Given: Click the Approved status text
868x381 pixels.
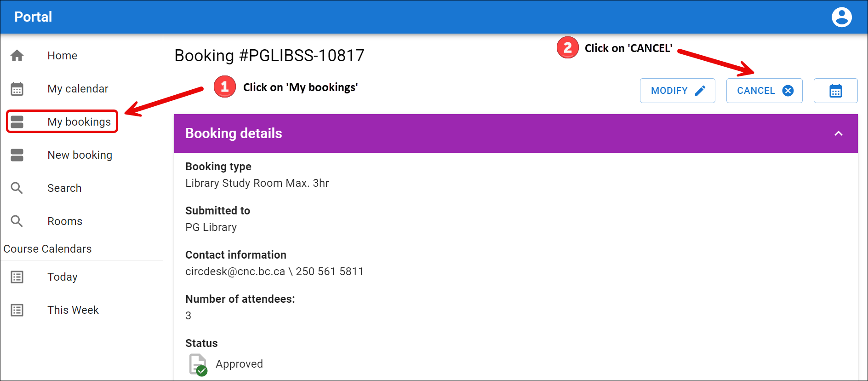Looking at the screenshot, I should coord(239,364).
